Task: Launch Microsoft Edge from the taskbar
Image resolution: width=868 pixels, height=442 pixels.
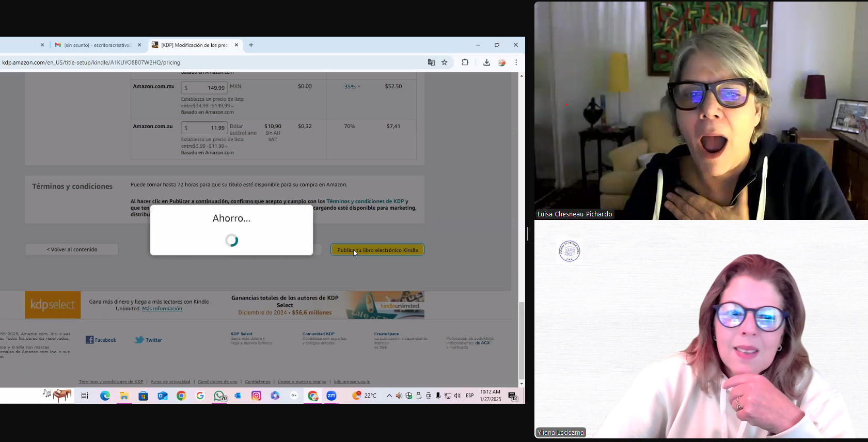Action: tap(105, 396)
